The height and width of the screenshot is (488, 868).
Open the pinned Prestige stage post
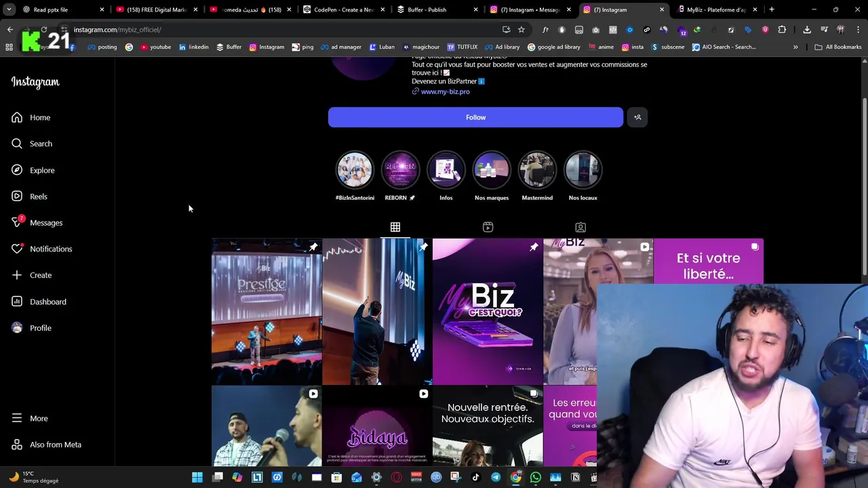267,312
